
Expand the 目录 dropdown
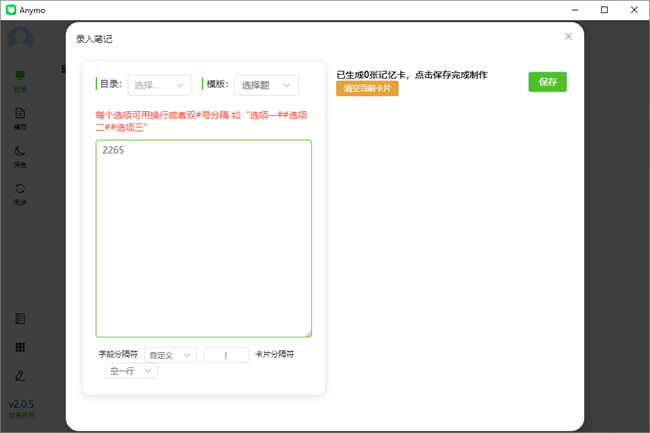pos(160,85)
